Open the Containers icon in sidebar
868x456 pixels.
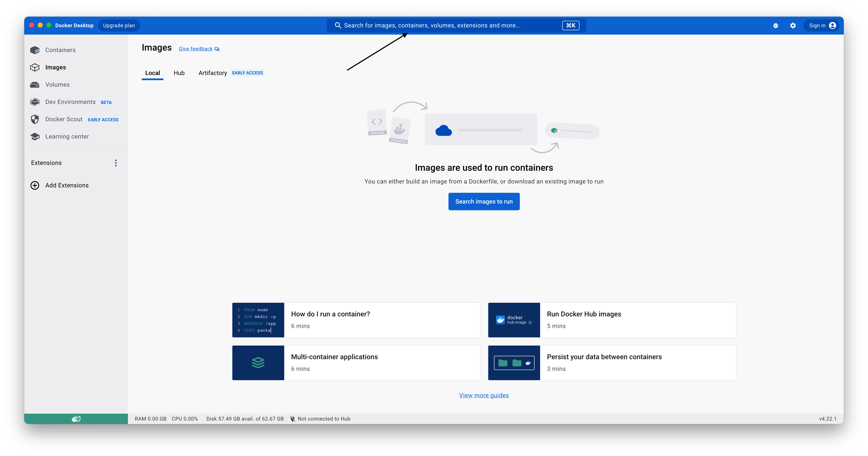[x=35, y=50]
